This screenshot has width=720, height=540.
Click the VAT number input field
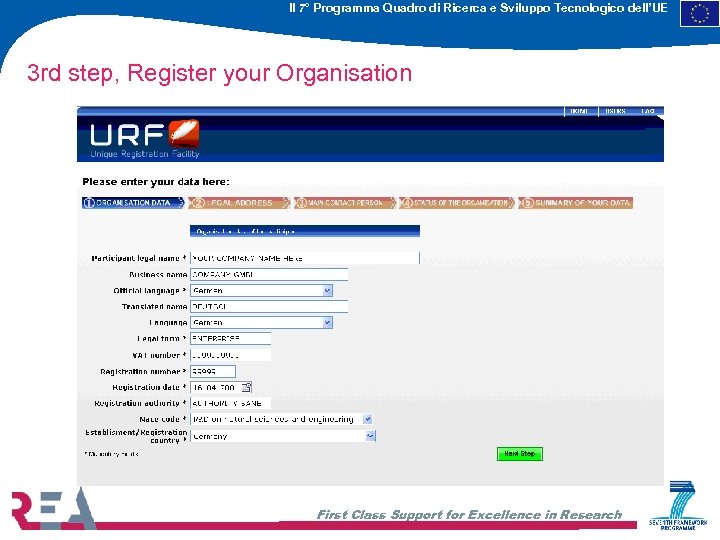pyautogui.click(x=230, y=354)
